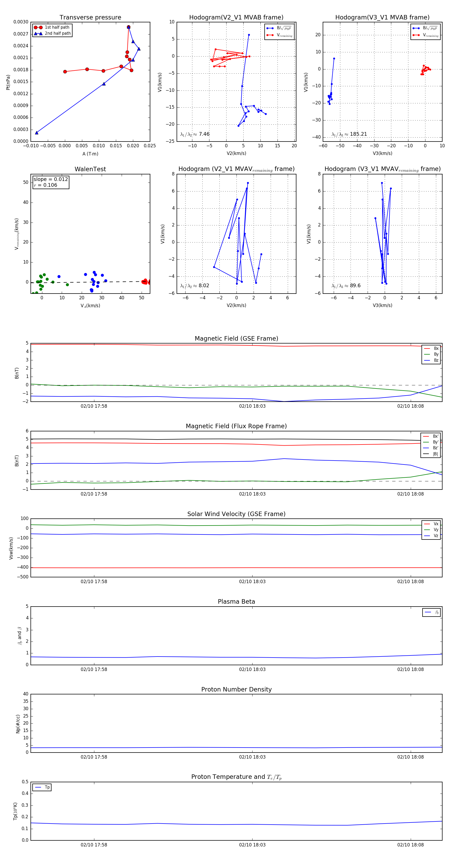Click the WalenTest 'V_A(km/s)' x-axis label
This screenshot has width=473, height=868.
[x=90, y=306]
